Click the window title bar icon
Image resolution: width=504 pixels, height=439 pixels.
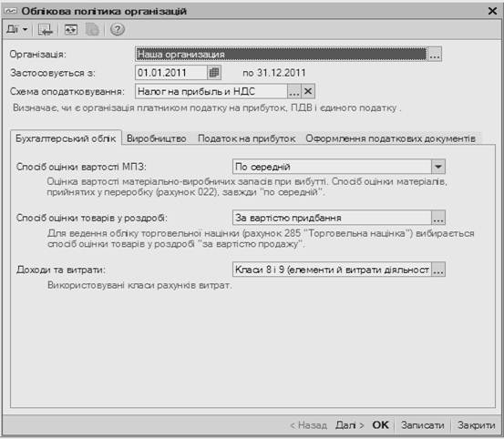pos(10,11)
